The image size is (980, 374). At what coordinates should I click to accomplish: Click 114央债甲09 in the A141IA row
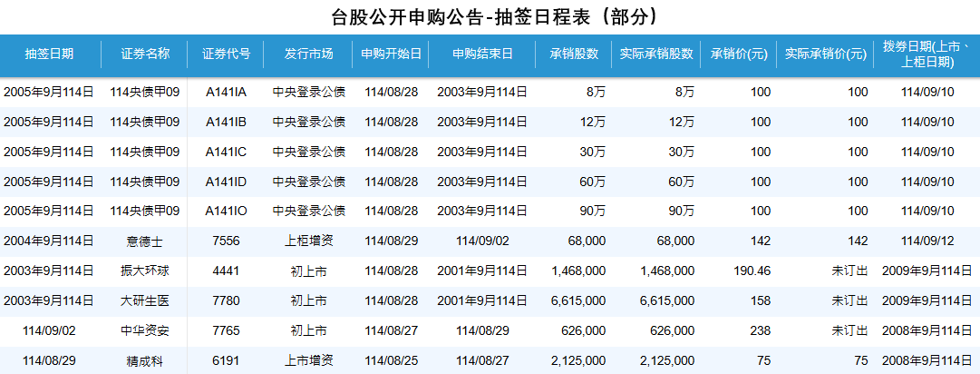pyautogui.click(x=145, y=93)
